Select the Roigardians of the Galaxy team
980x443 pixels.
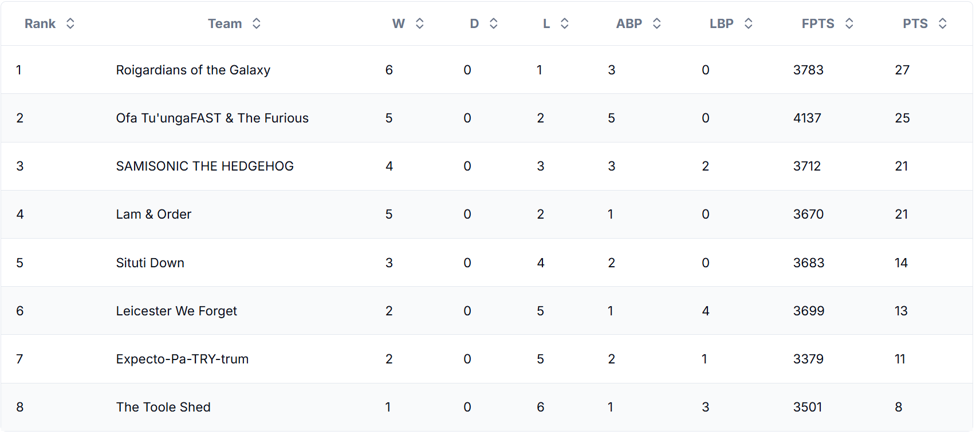(x=193, y=70)
